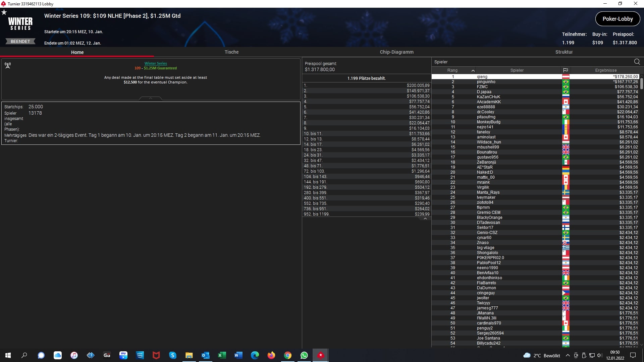The width and height of the screenshot is (644, 362).
Task: Collapse the payout list chevron
Action: coord(425,219)
